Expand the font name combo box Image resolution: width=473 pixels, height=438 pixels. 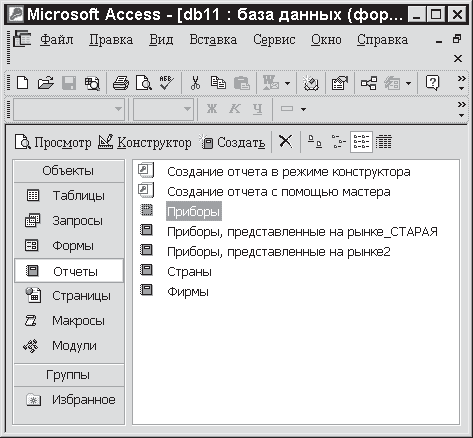click(x=118, y=109)
